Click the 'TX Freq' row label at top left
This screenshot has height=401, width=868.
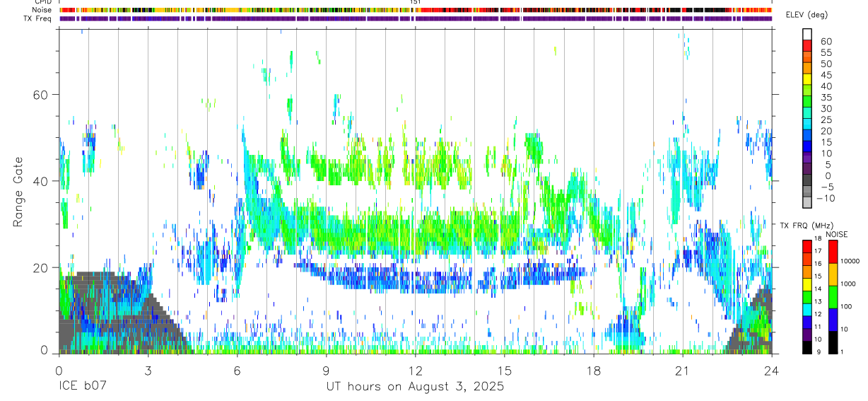click(x=38, y=18)
